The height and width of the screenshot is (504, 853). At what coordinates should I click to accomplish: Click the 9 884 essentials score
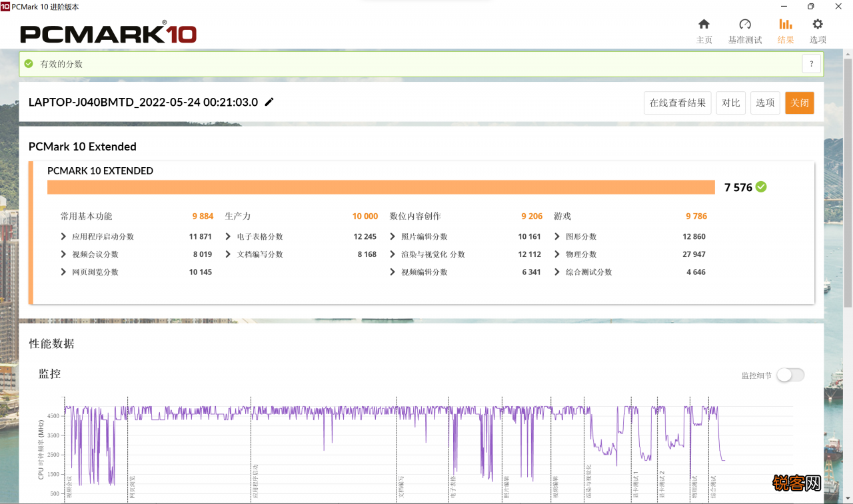point(203,216)
